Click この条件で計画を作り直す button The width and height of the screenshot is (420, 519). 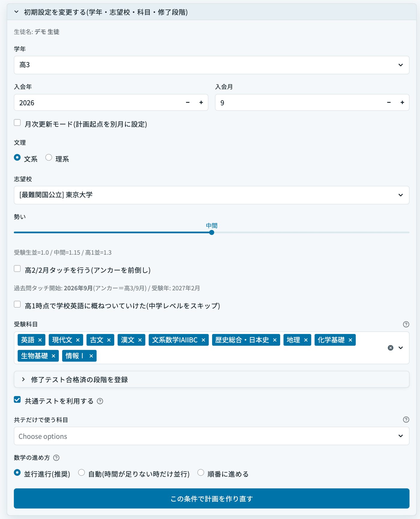211,498
